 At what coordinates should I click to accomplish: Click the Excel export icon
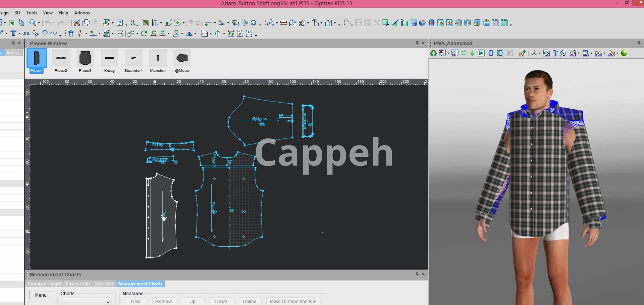pos(12,23)
